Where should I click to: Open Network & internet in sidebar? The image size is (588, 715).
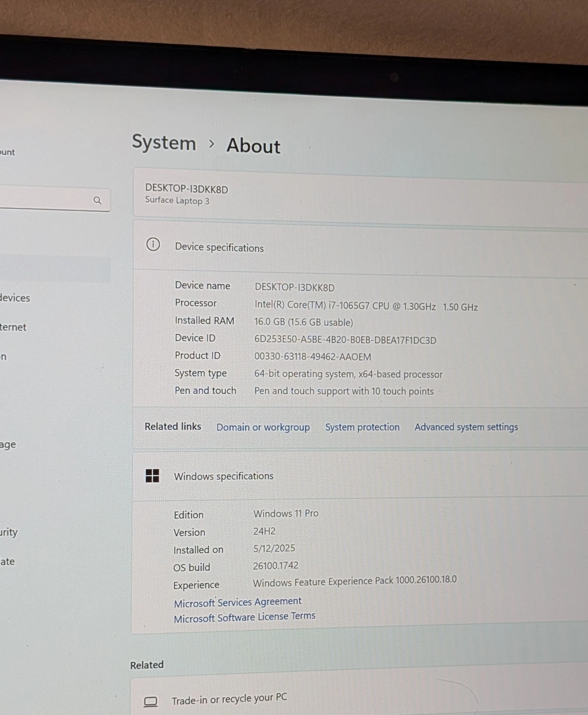click(x=13, y=327)
